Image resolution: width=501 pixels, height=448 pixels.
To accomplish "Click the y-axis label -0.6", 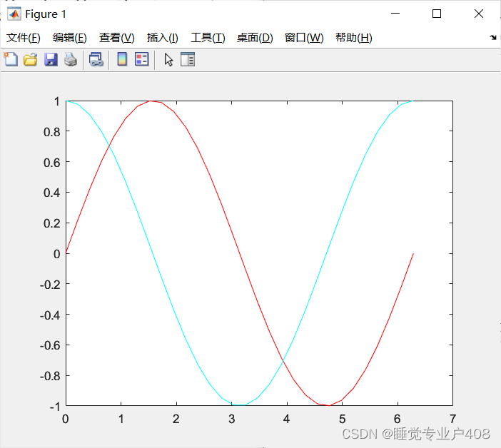I will click(x=50, y=345).
